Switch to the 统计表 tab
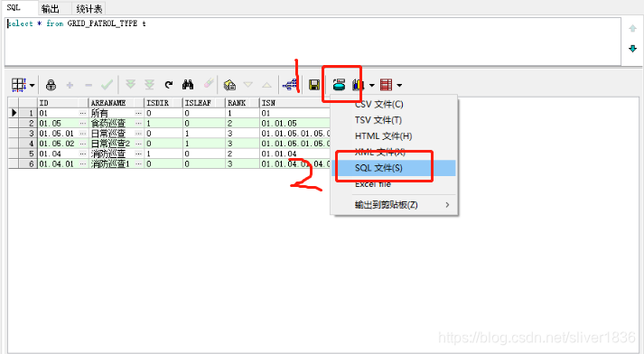The image size is (644, 354). 89,9
